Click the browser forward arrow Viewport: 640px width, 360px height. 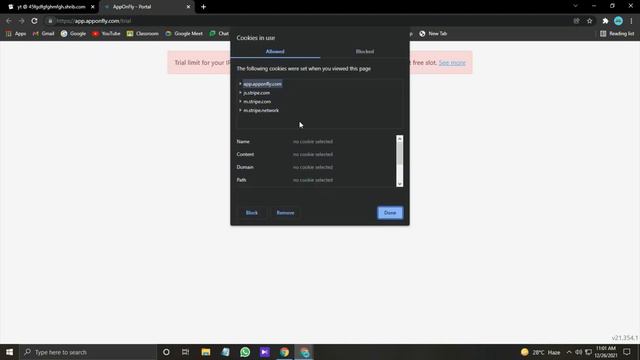pos(22,21)
